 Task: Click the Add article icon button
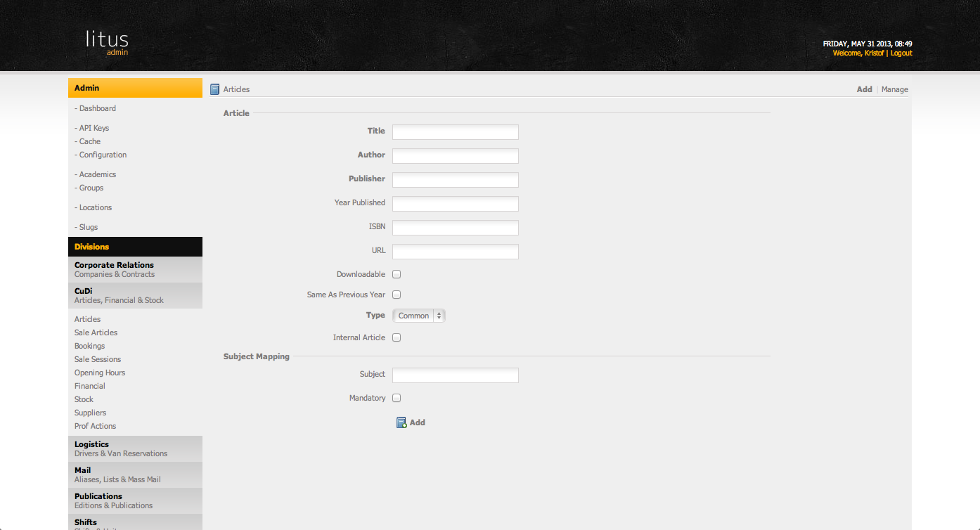pos(401,422)
